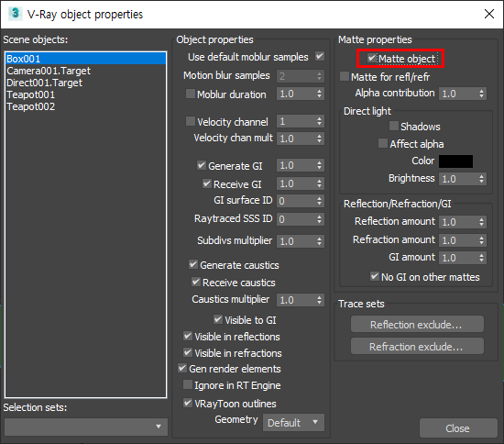Open the Selection sets dropdown
Screen dimensions: 504x444
pos(86,427)
